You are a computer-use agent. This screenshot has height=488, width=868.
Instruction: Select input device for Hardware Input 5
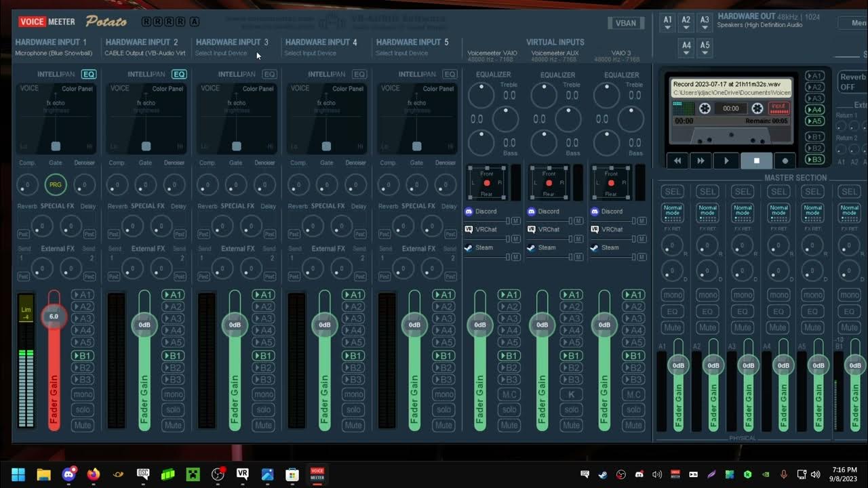tap(401, 53)
